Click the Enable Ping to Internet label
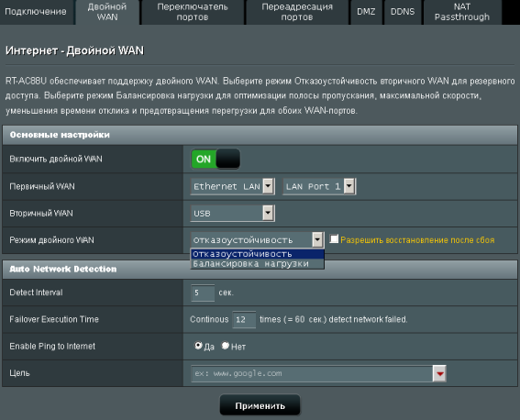Image resolution: width=520 pixels, height=420 pixels. pyautogui.click(x=52, y=346)
